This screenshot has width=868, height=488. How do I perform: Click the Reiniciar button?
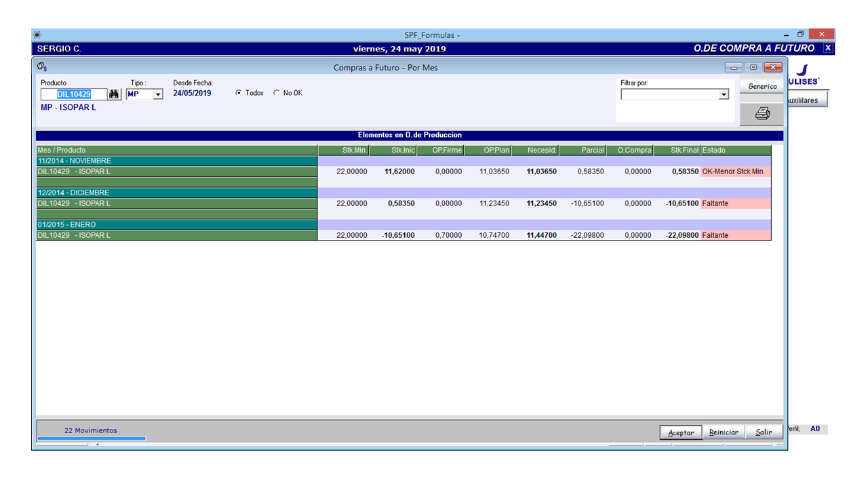point(724,432)
